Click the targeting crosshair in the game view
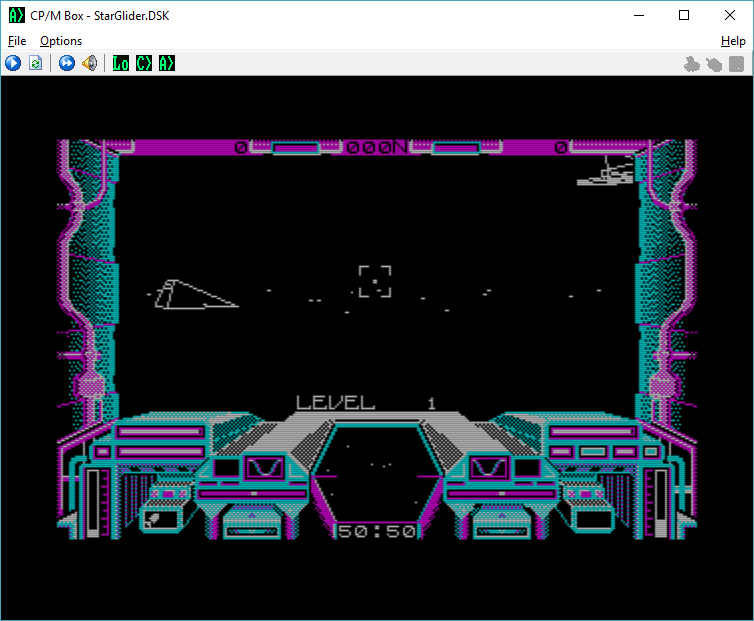Image resolution: width=754 pixels, height=621 pixels. (x=375, y=281)
